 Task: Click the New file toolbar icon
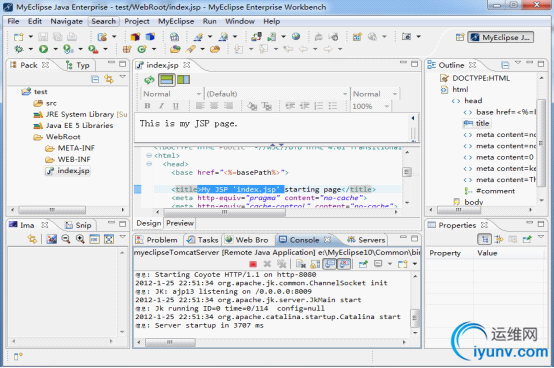[x=18, y=37]
